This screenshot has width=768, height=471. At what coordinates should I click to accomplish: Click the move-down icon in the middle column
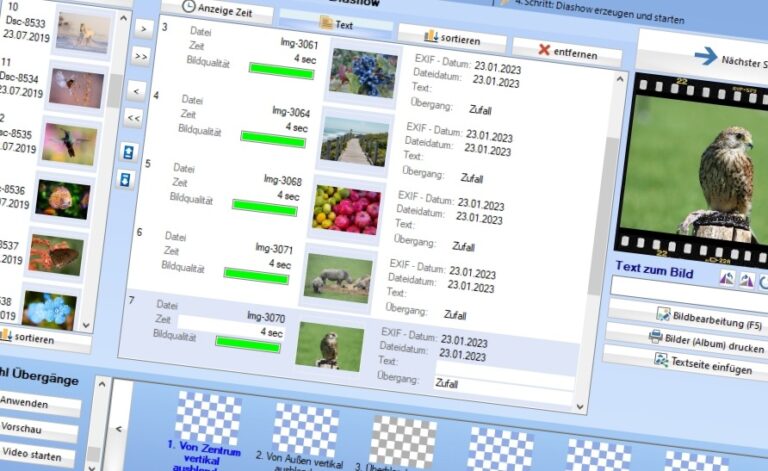point(125,179)
